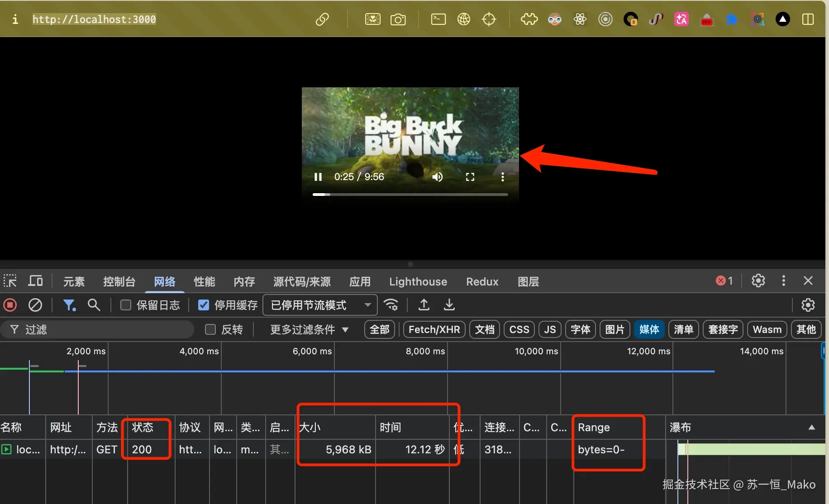Filter requests by 字体
Image resolution: width=829 pixels, height=504 pixels.
click(x=581, y=329)
